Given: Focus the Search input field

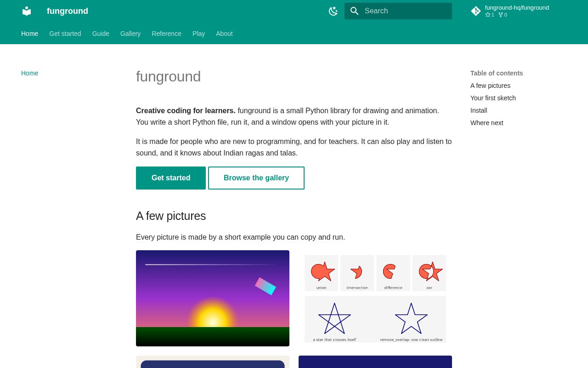Looking at the screenshot, I should tap(398, 11).
